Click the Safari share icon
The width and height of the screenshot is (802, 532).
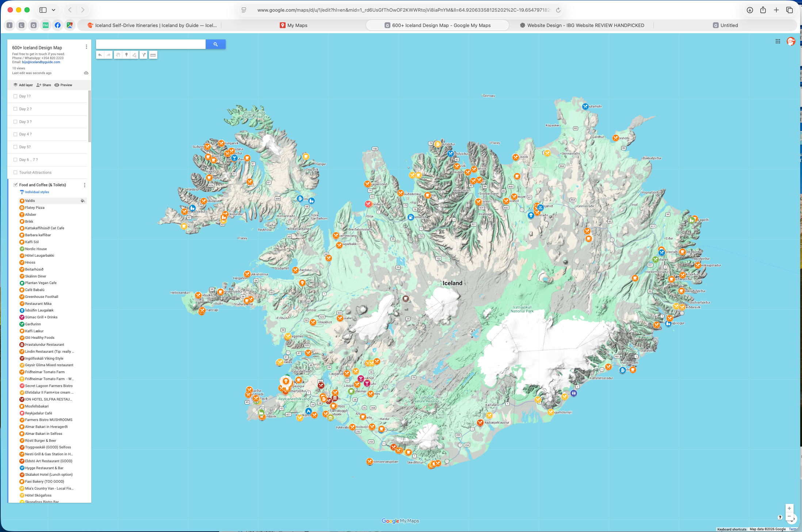click(763, 10)
